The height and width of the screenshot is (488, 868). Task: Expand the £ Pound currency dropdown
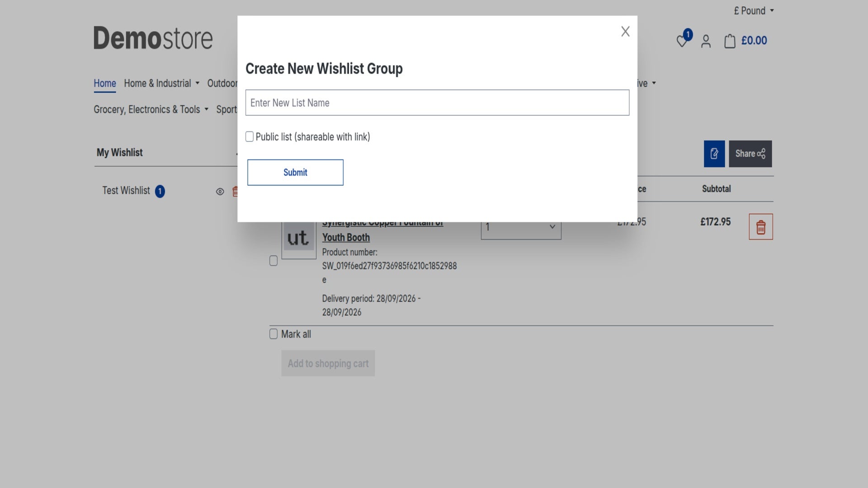754,11
